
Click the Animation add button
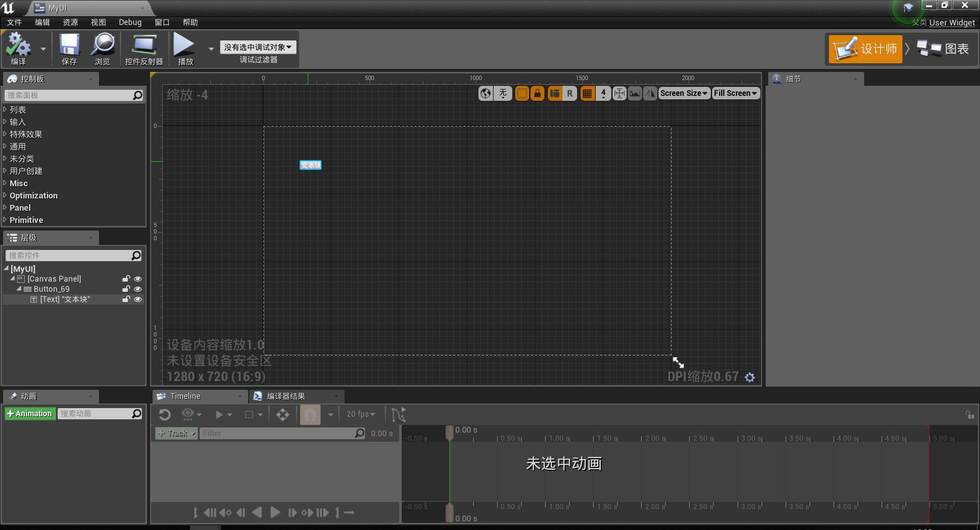click(x=30, y=413)
